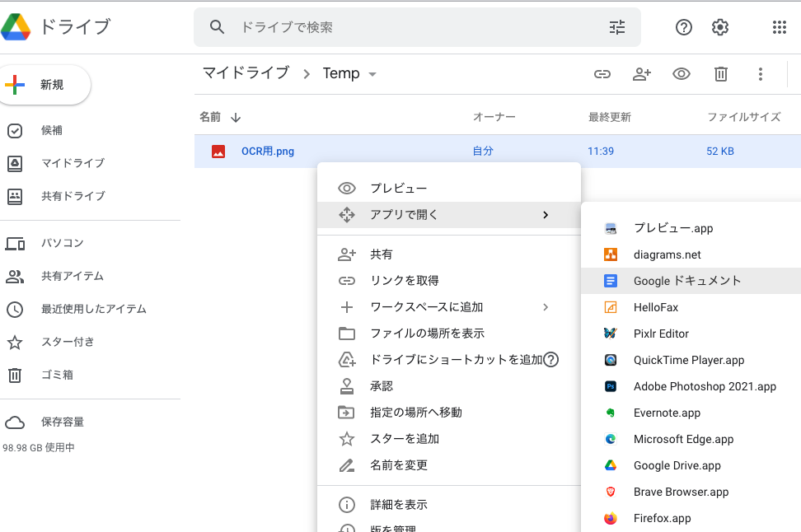Choose 指定の場所へ移動 menu item
This screenshot has width=801, height=532.
click(x=449, y=413)
